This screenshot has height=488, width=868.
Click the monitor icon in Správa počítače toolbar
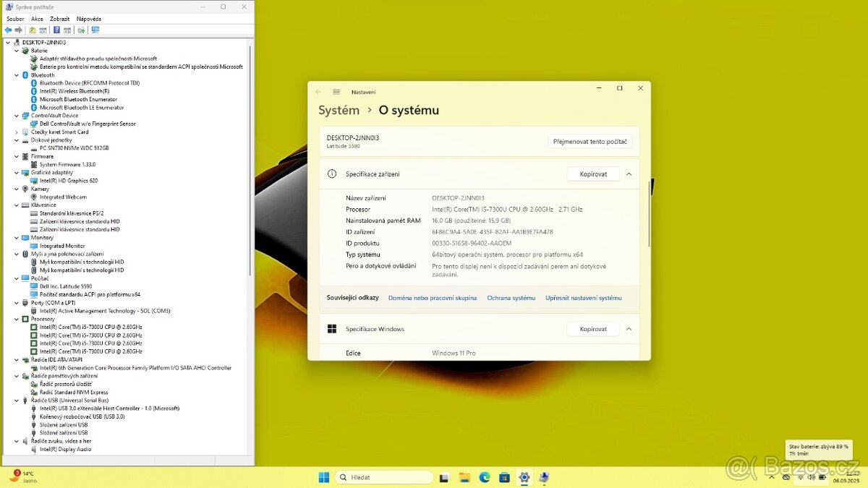pyautogui.click(x=95, y=30)
